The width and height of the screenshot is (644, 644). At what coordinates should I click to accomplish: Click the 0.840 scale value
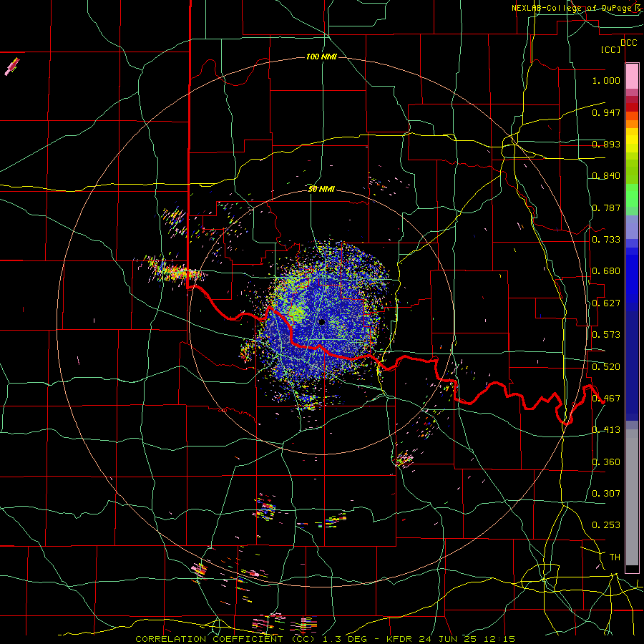pos(606,176)
